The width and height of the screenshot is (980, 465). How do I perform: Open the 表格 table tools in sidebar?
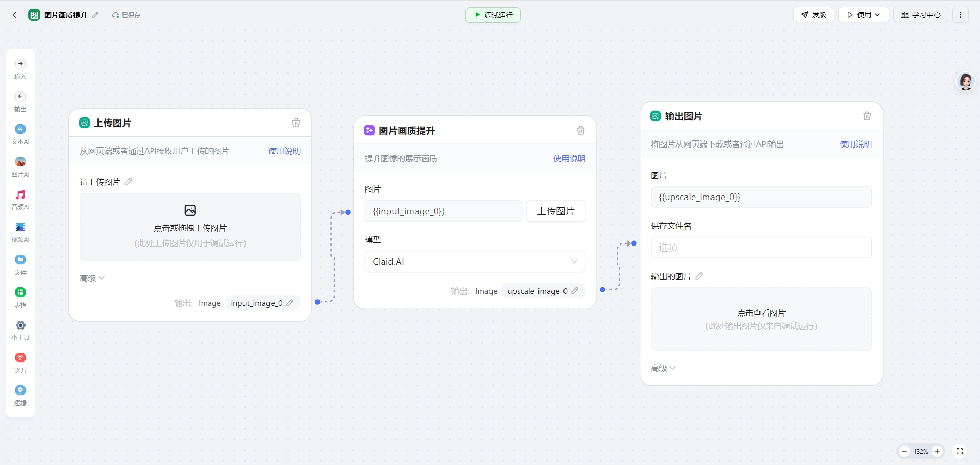(20, 297)
